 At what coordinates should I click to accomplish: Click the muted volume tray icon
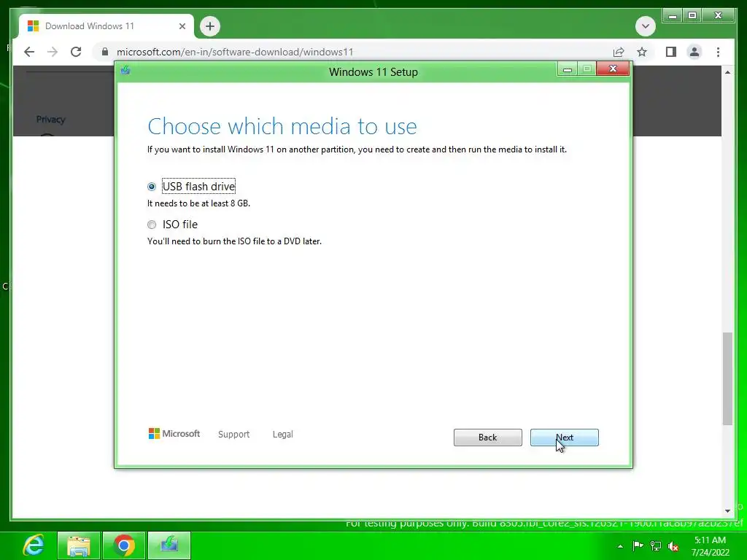tap(673, 546)
